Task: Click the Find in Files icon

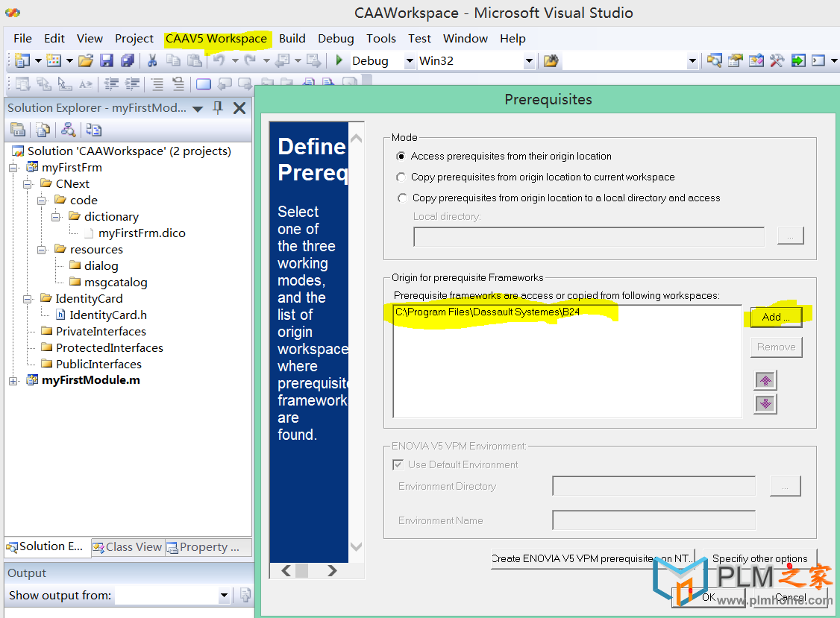Action: (551, 60)
